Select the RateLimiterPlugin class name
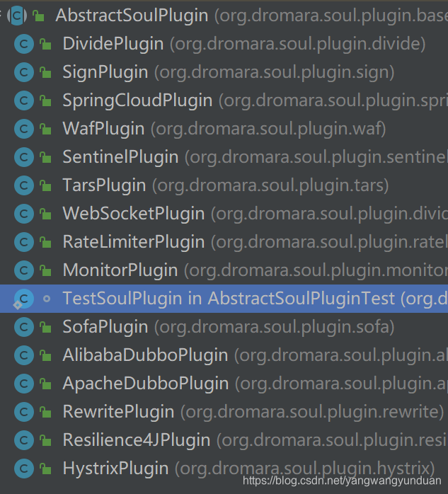448x494 pixels. 134,242
